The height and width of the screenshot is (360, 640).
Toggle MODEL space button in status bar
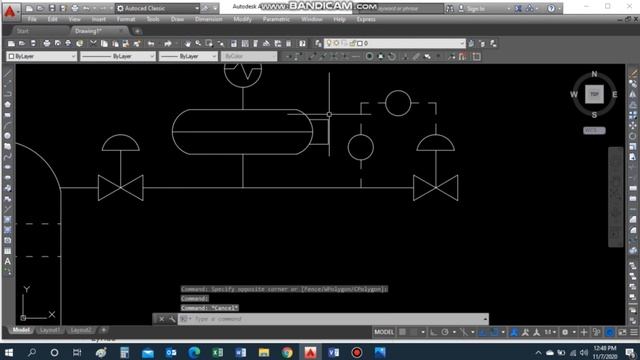(x=384, y=332)
